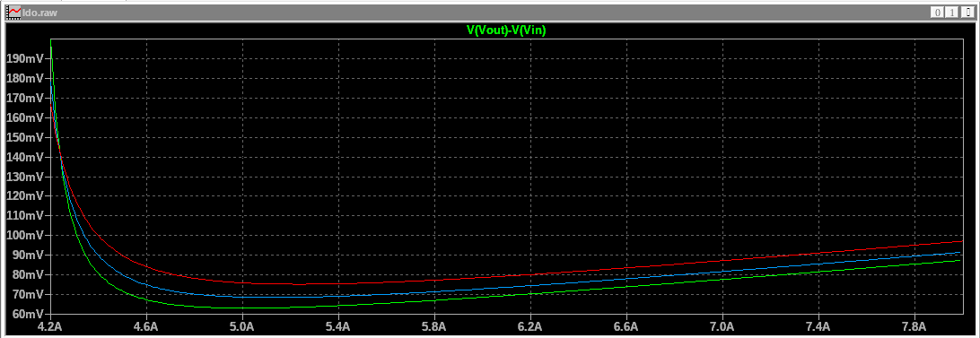980x338 pixels.
Task: Click the 4.2A horizontal axis label
Action: (x=50, y=326)
